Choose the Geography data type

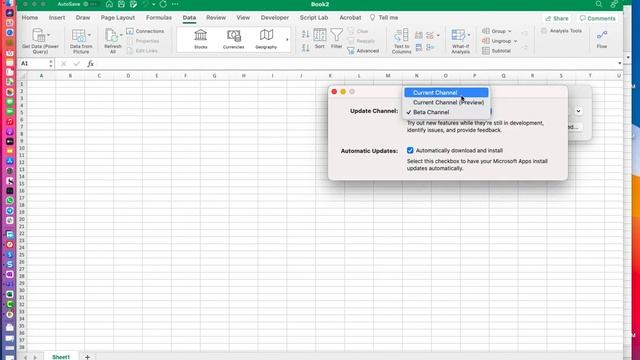tap(266, 39)
